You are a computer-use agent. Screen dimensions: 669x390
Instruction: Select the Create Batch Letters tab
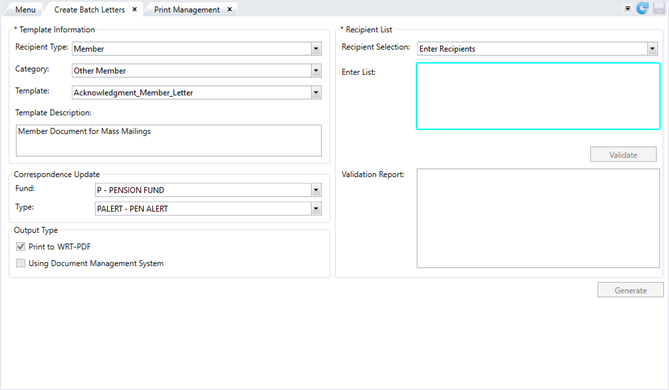pyautogui.click(x=90, y=9)
